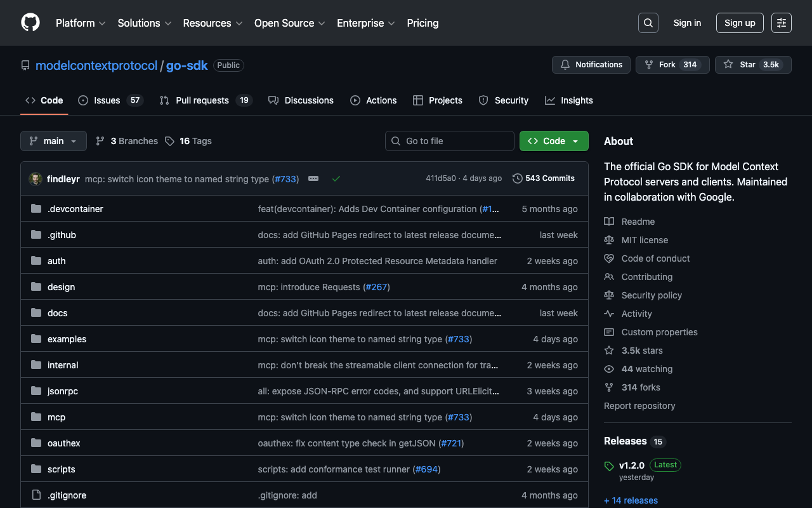Click the GitHub logo icon
The image size is (812, 508).
[30, 23]
